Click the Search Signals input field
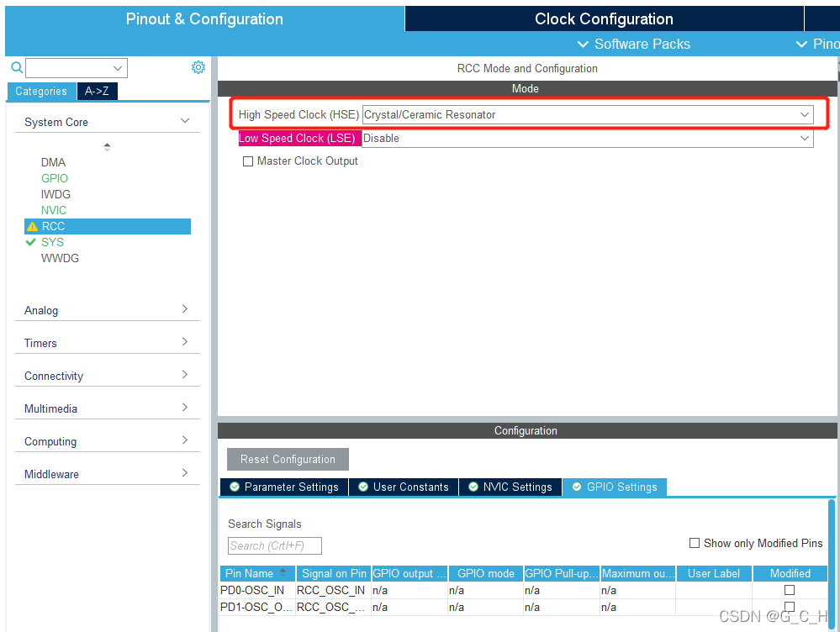 click(275, 545)
